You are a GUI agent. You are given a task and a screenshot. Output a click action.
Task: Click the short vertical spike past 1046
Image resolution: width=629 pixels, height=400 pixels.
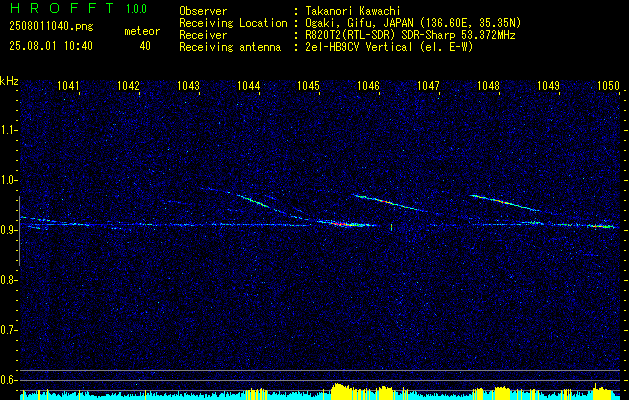(392, 227)
